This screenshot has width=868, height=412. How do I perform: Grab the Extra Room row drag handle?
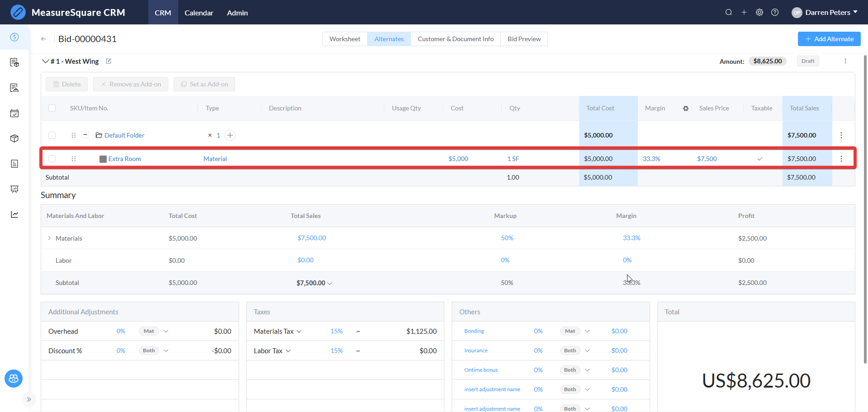tap(74, 159)
